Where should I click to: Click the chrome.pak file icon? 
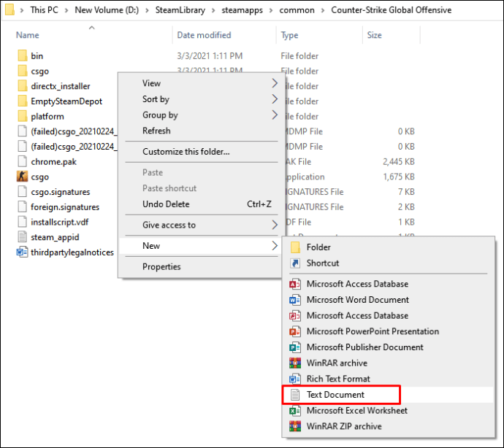tap(22, 161)
